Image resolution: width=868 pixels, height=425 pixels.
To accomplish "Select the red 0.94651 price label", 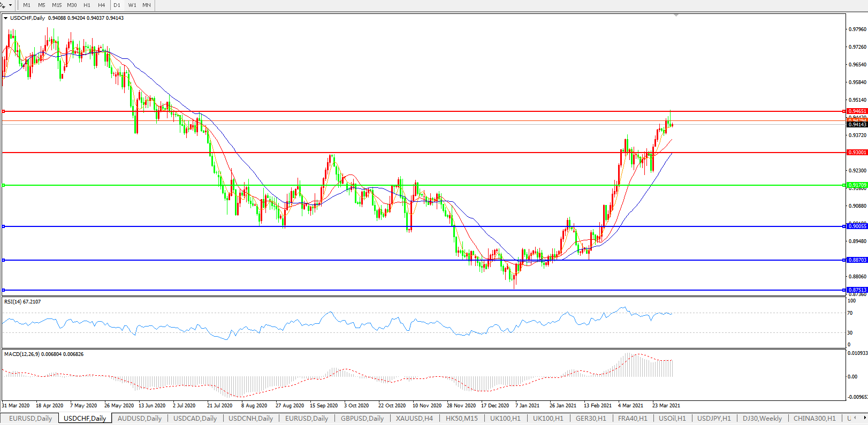I will pos(857,111).
